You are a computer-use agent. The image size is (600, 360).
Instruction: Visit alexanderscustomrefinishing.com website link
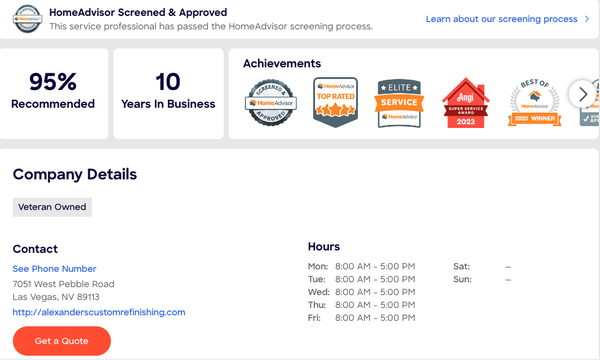click(x=99, y=312)
